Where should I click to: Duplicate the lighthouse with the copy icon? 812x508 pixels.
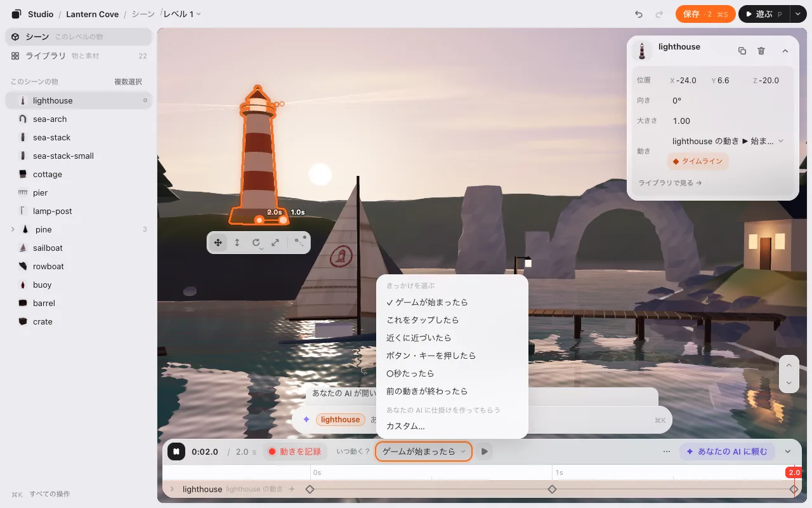[742, 51]
